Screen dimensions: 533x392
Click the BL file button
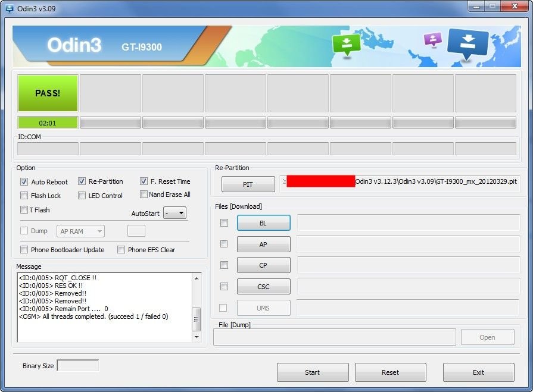pos(263,223)
